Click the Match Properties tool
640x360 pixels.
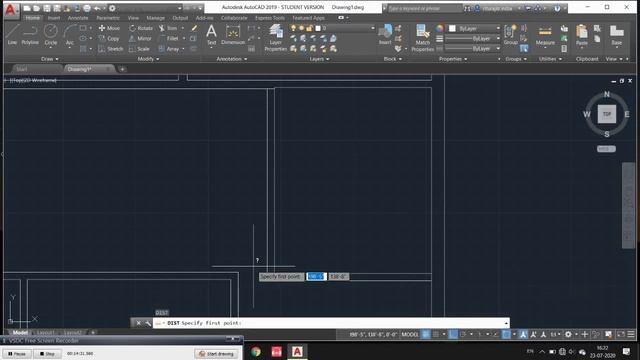click(x=422, y=38)
